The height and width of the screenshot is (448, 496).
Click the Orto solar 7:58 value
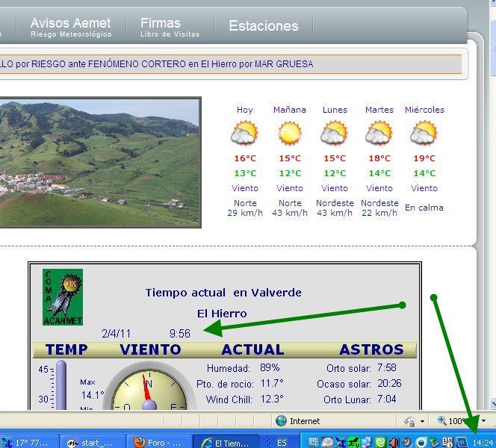pos(386,367)
